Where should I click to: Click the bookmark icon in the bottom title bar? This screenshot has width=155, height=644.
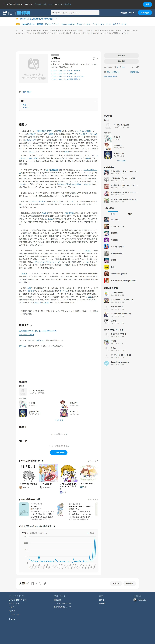(x=32, y=583)
